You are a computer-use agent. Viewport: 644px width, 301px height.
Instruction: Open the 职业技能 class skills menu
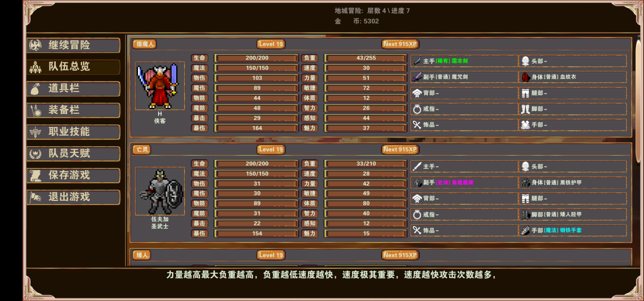coord(74,132)
